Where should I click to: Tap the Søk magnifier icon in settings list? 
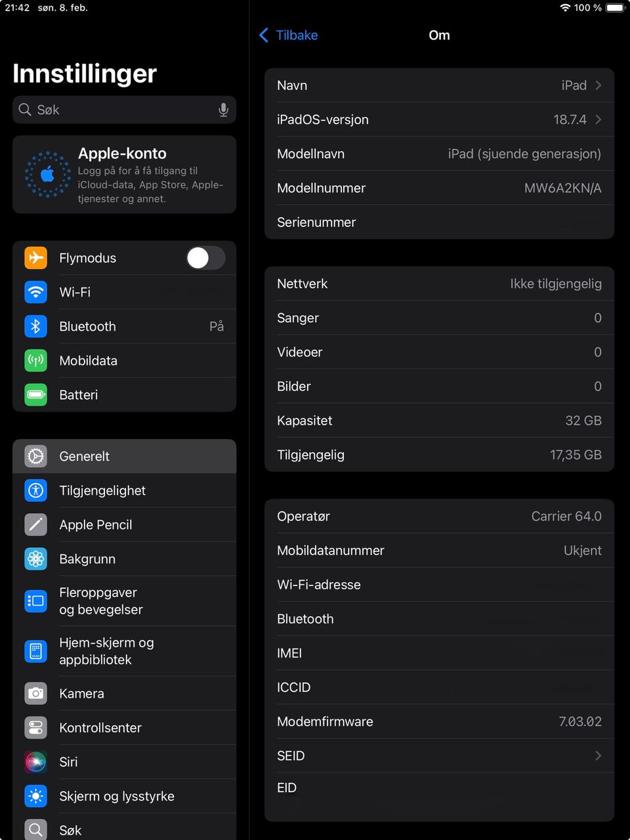[36, 829]
